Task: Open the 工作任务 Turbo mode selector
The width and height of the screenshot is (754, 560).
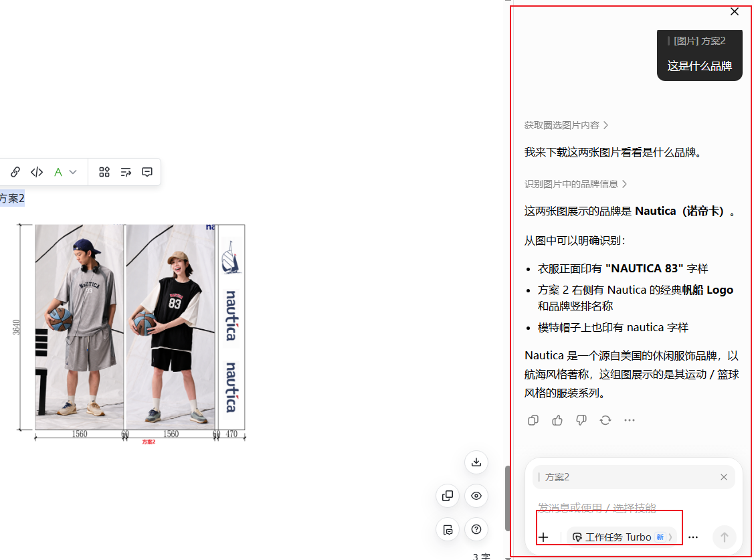Action: (x=622, y=537)
